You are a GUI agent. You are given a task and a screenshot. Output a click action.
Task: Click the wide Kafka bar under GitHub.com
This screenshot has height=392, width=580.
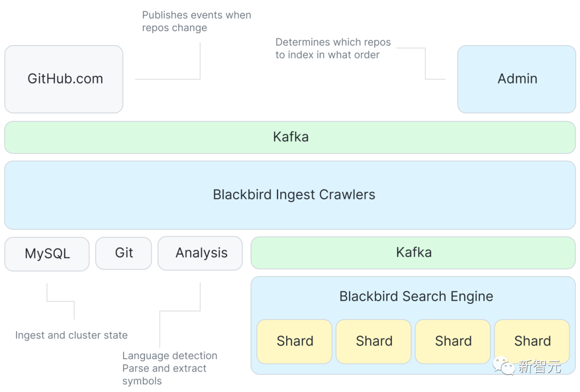pos(290,137)
